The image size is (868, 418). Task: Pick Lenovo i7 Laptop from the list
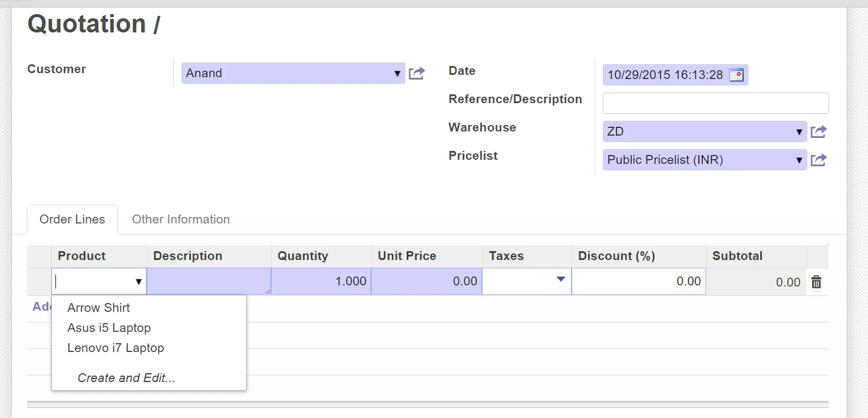[115, 348]
